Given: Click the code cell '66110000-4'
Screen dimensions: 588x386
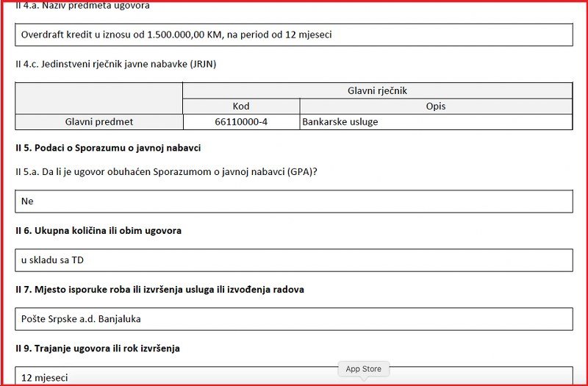Looking at the screenshot, I should 241,122.
